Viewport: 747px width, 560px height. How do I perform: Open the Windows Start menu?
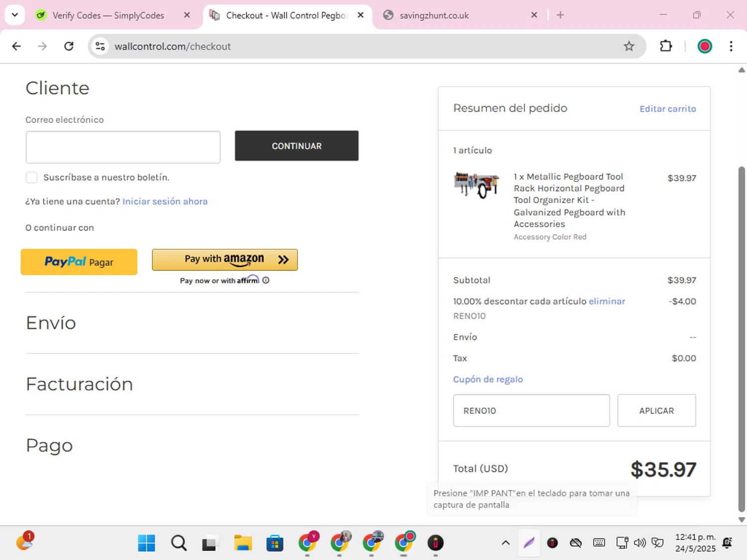tap(146, 543)
